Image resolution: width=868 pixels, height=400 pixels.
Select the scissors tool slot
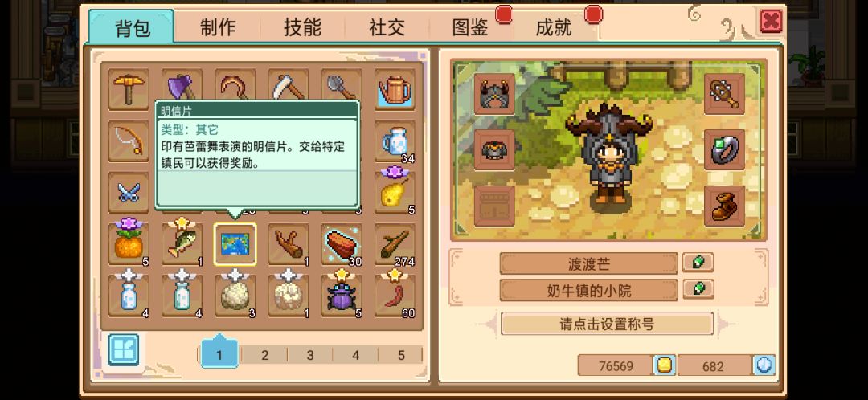pyautogui.click(x=129, y=192)
